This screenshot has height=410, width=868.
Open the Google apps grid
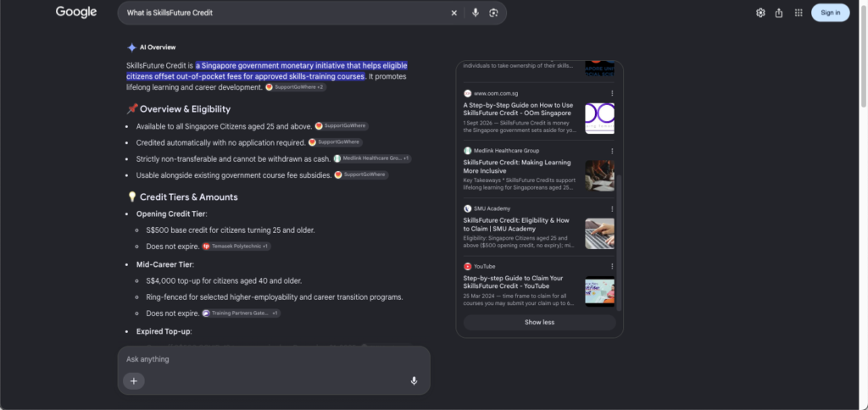(x=798, y=13)
